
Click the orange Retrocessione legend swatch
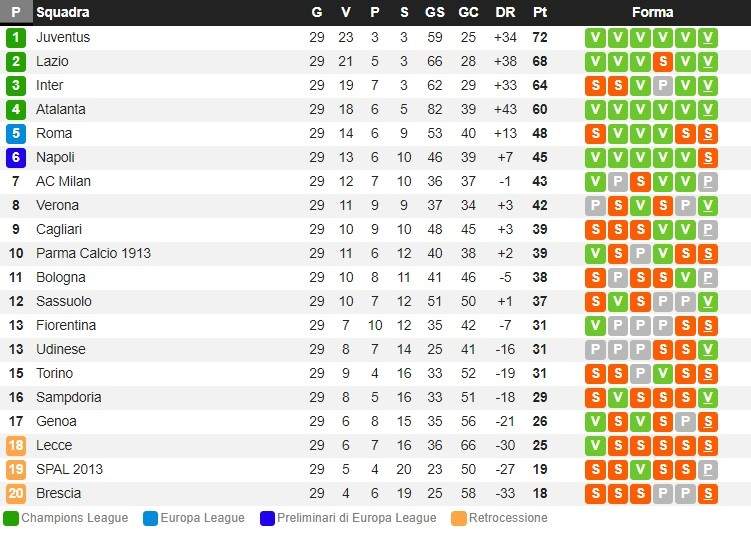[x=459, y=518]
